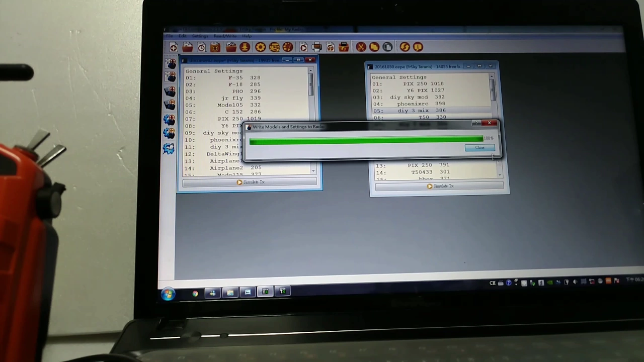The height and width of the screenshot is (362, 644).
Task: Open the File menu
Action: point(170,36)
